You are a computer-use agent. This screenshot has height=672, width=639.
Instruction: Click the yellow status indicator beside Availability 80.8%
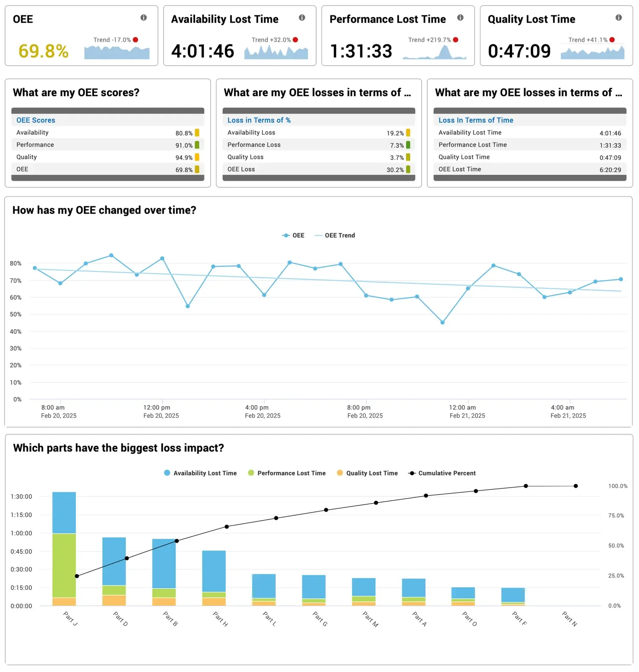197,133
